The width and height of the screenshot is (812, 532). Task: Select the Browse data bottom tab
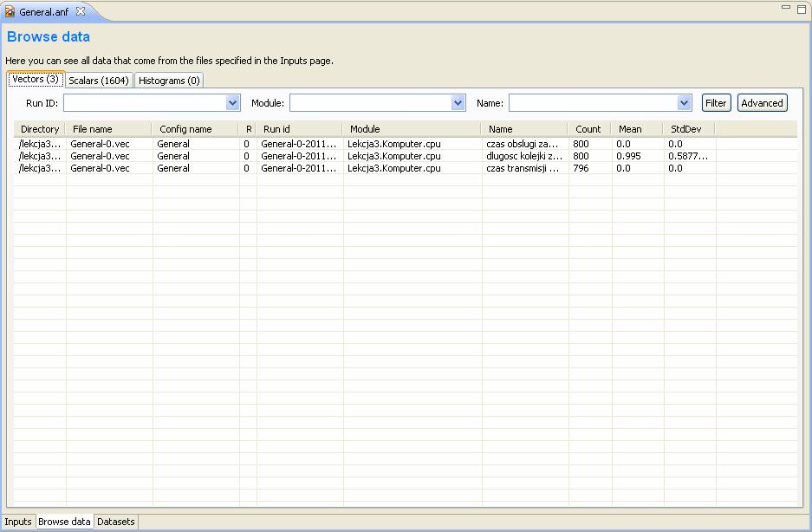[x=65, y=522]
